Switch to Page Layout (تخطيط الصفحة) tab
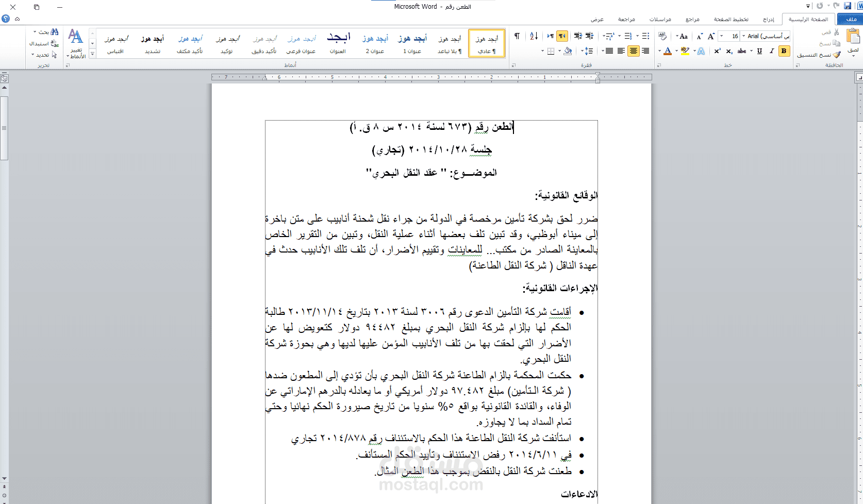The width and height of the screenshot is (863, 504). (x=731, y=19)
